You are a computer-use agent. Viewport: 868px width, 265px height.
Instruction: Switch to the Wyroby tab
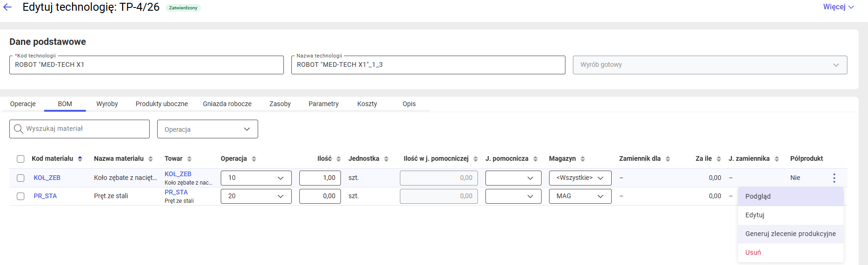coord(107,104)
